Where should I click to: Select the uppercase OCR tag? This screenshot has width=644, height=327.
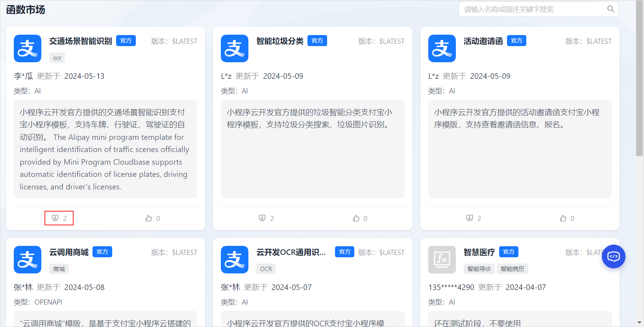coord(266,269)
